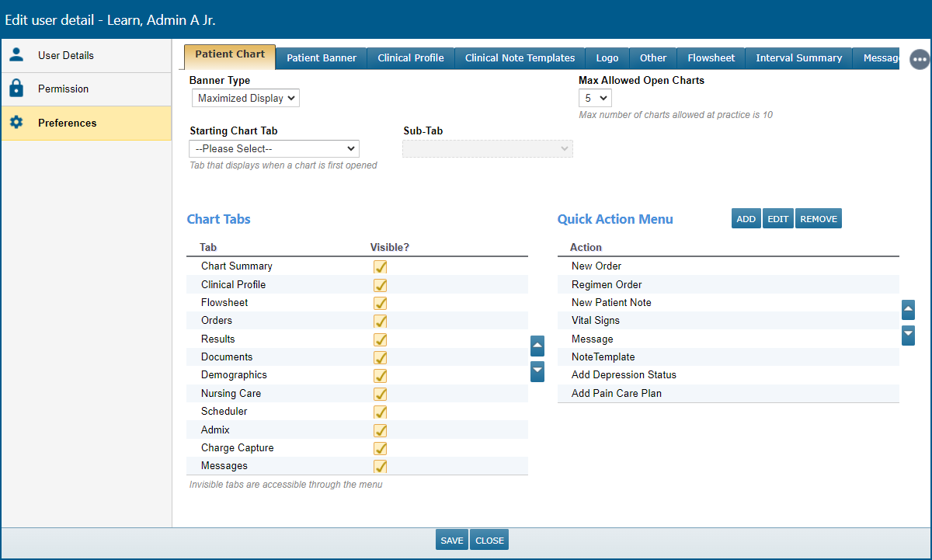Open the Banner Type dropdown
Viewport: 932px width, 560px height.
[245, 98]
